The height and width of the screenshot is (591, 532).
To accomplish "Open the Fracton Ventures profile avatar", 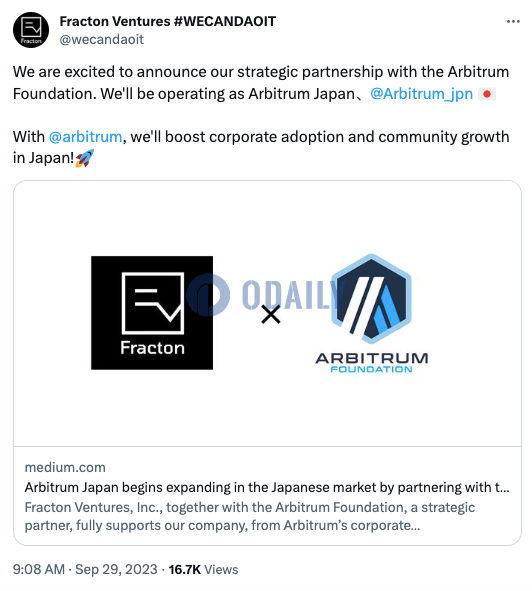I will point(31,30).
